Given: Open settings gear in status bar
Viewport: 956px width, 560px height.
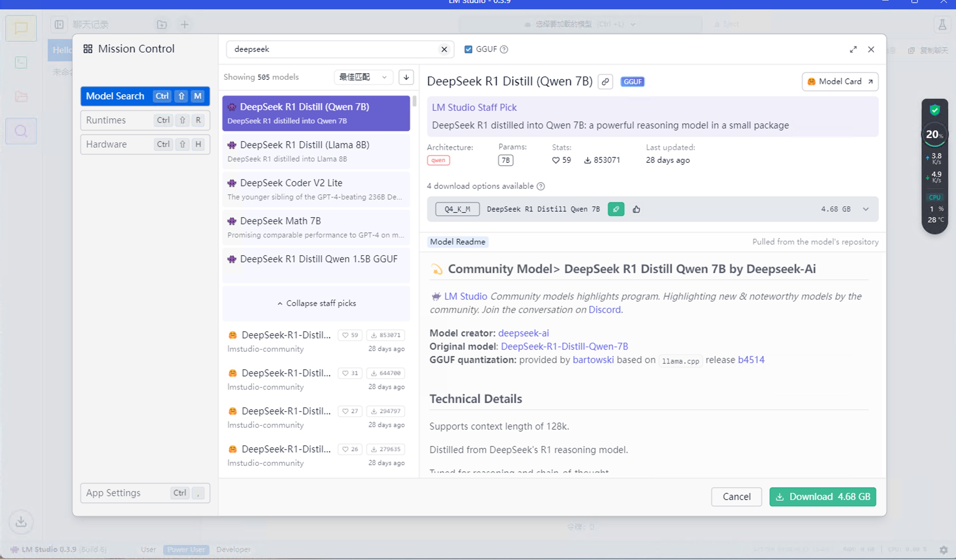Looking at the screenshot, I should click(944, 550).
